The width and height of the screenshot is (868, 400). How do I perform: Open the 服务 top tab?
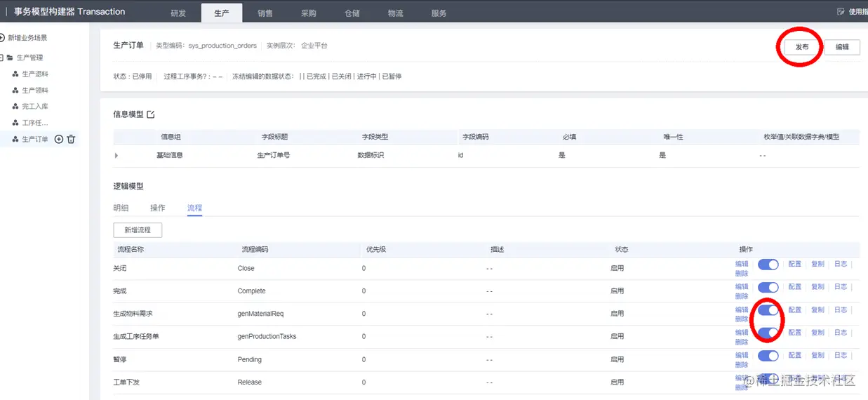click(439, 13)
